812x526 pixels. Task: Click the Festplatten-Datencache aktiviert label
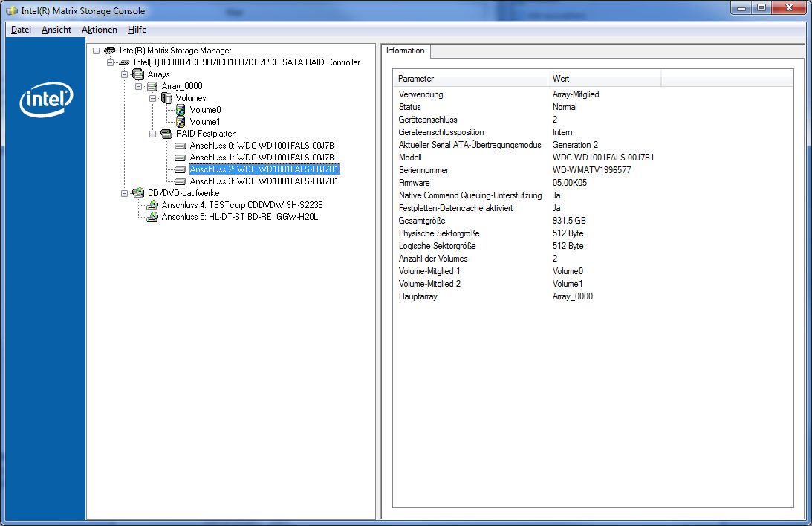coord(455,208)
